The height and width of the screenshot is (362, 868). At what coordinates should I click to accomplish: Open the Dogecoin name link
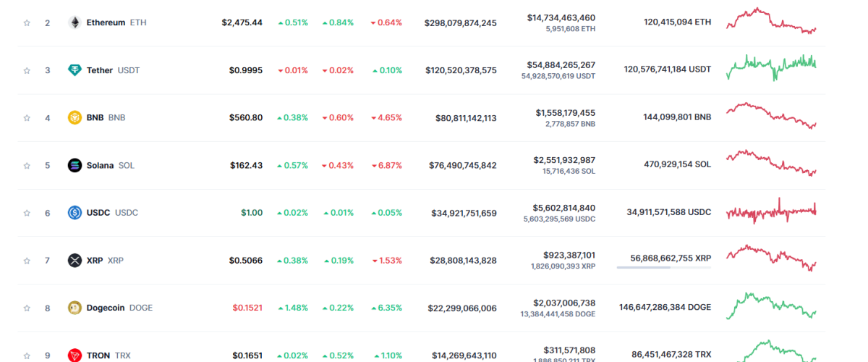[107, 308]
